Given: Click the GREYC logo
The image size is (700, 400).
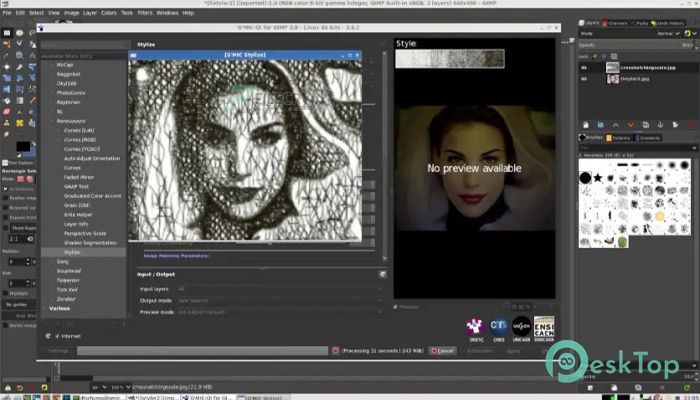Looking at the screenshot, I should point(476,329).
